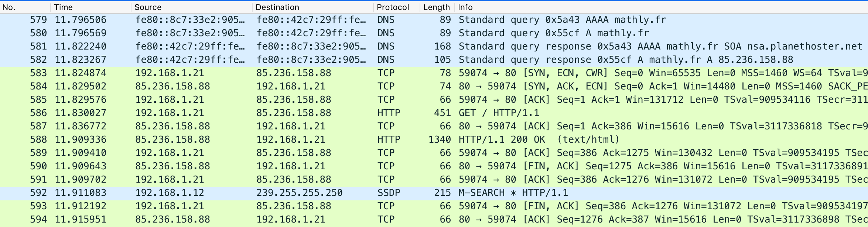Image resolution: width=868 pixels, height=227 pixels.
Task: Click the Destination column header
Action: pyautogui.click(x=313, y=7)
